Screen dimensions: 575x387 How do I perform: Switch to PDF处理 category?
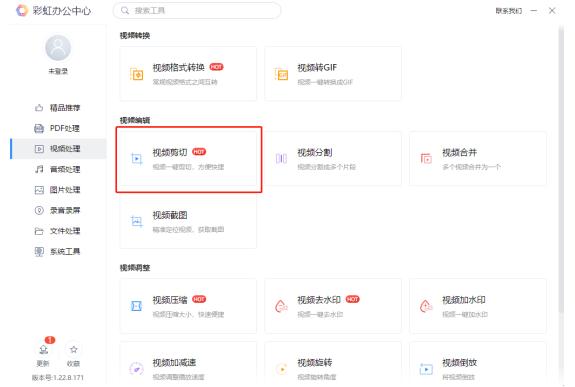[x=58, y=128]
